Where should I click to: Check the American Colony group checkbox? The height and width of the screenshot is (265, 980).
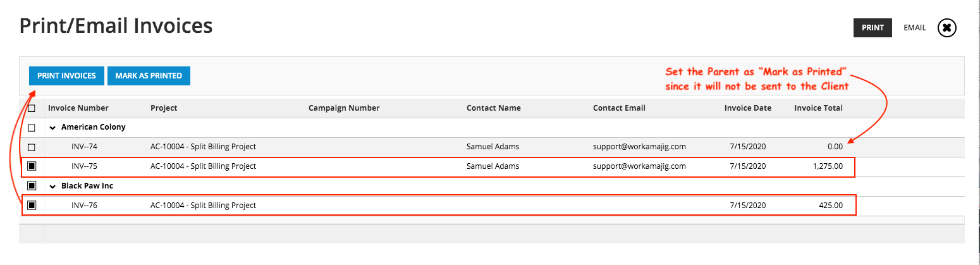pos(32,127)
